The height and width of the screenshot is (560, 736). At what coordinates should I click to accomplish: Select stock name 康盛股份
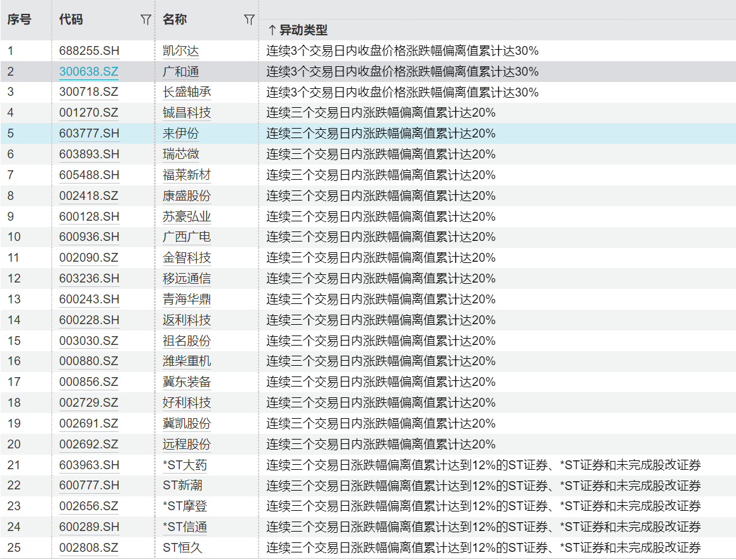[x=187, y=195]
